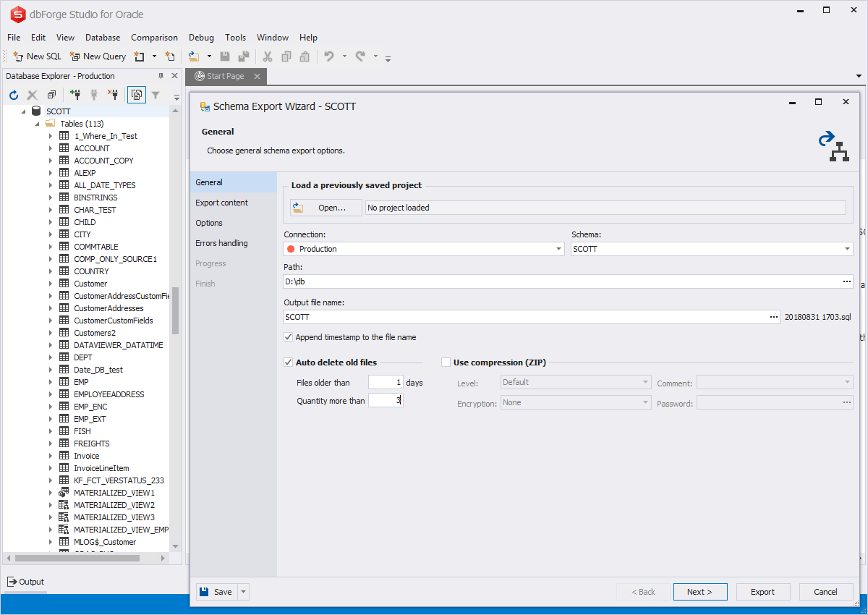Open the Tools menu

pyautogui.click(x=235, y=38)
